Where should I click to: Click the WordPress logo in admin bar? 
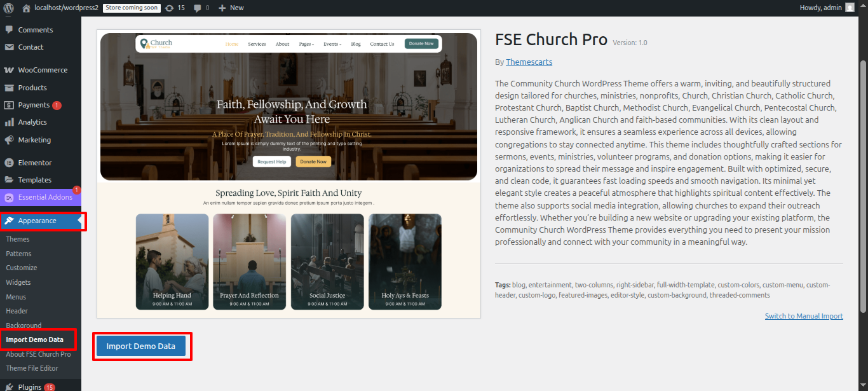click(x=9, y=8)
